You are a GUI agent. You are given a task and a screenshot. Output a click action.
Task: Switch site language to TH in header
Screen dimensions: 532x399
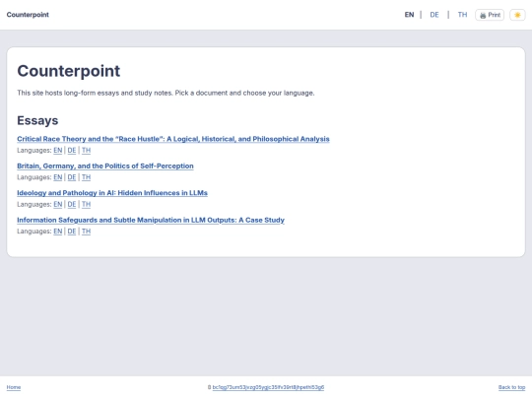pos(462,15)
